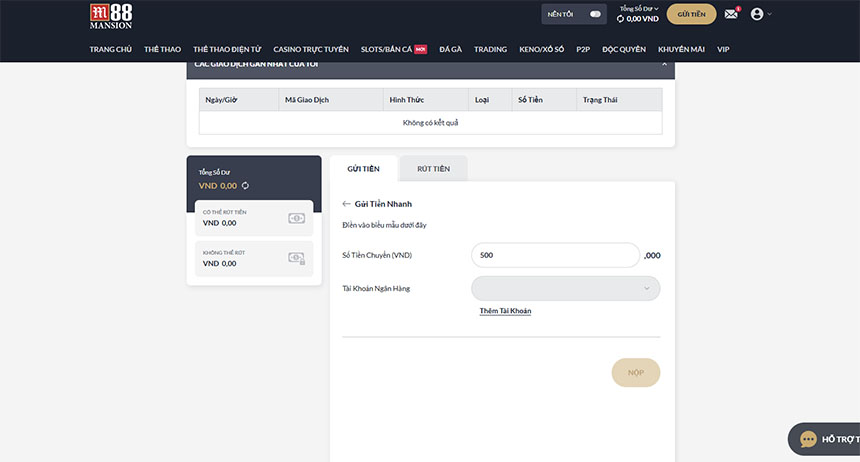Click the Số Tiền Chuyển amount field
The image size is (860, 462).
554,255
